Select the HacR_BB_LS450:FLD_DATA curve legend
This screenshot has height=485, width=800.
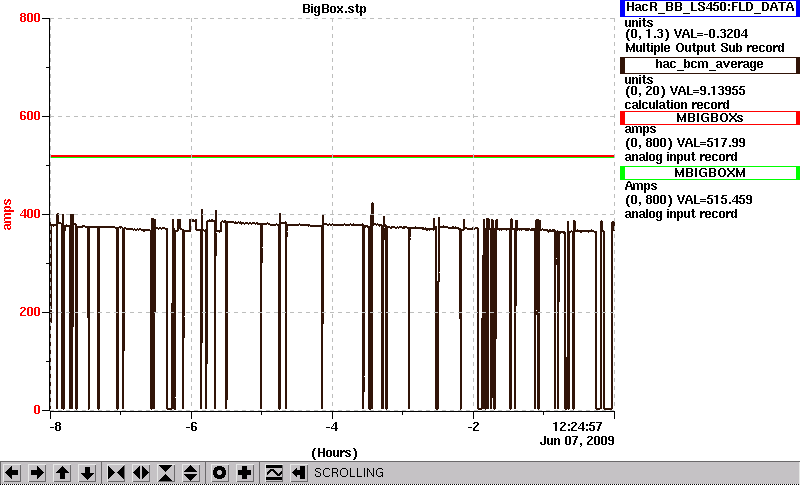[x=710, y=8]
